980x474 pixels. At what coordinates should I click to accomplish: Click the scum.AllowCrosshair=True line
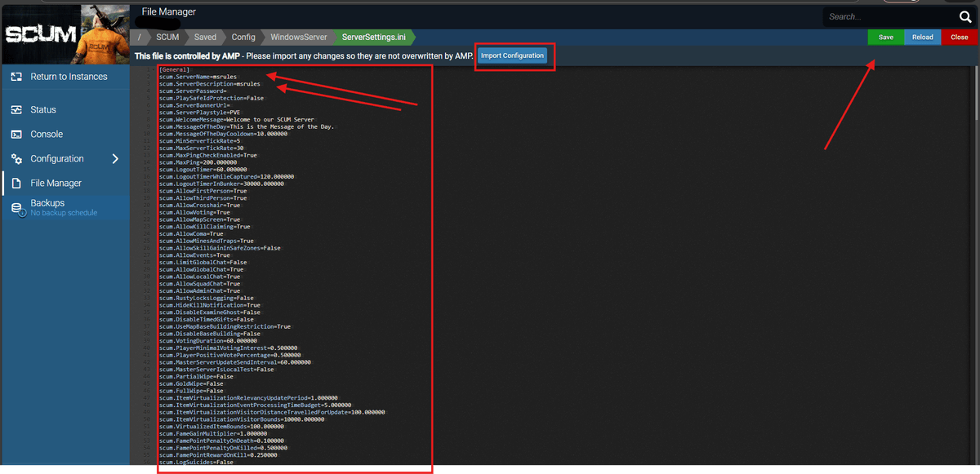click(200, 205)
